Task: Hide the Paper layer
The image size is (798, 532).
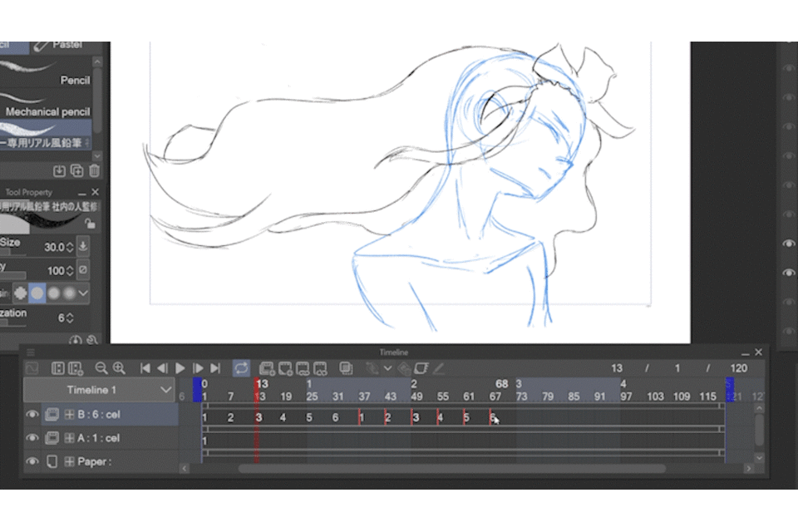Action: click(32, 461)
